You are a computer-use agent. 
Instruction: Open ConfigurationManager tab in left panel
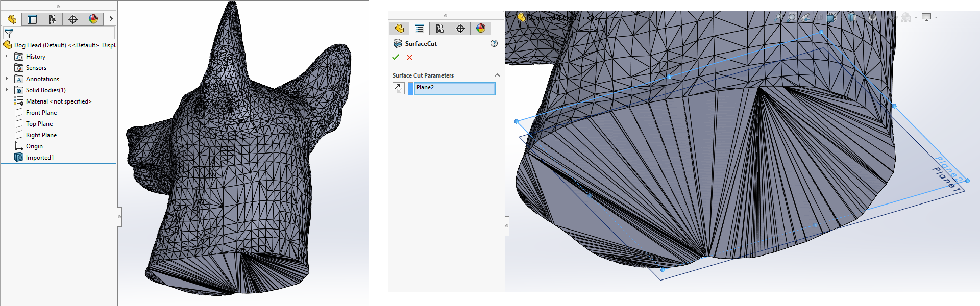(53, 19)
